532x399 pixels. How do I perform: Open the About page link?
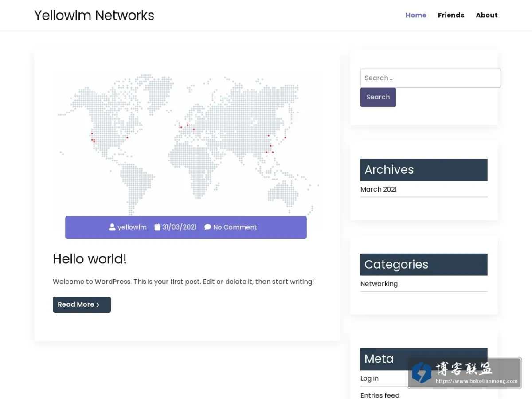tap(487, 15)
